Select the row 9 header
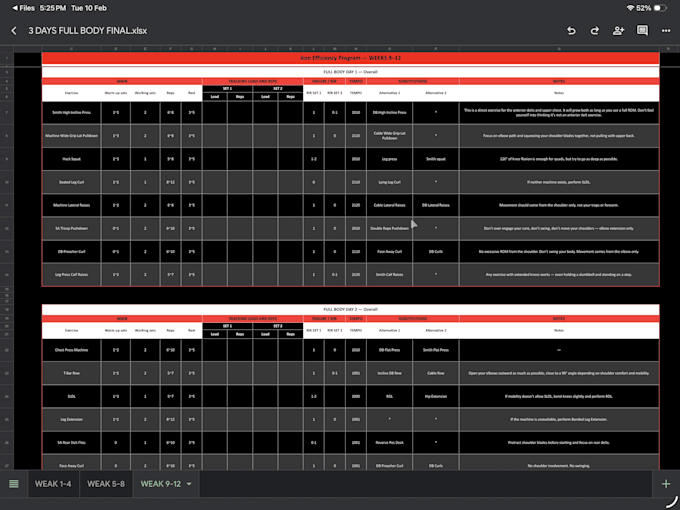This screenshot has height=510, width=680. 7,159
